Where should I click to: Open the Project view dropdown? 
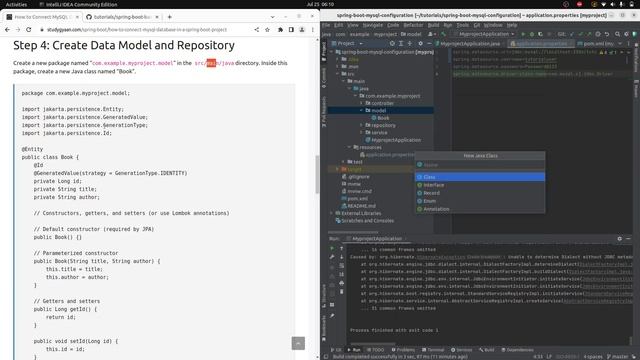coord(348,43)
